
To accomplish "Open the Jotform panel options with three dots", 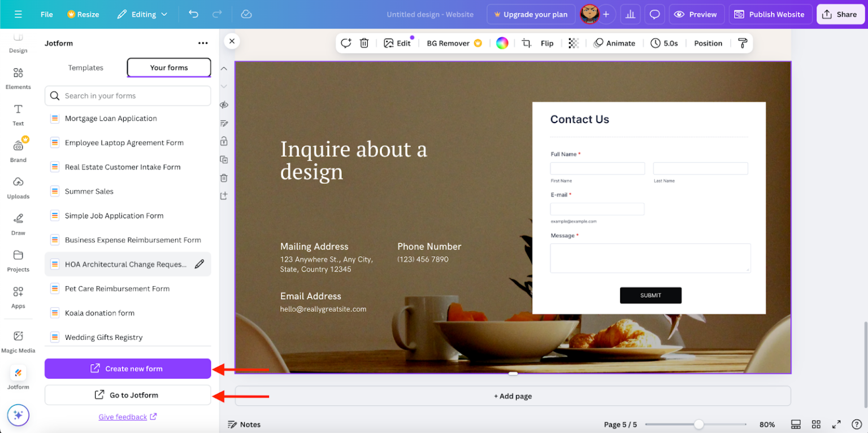I will (x=203, y=43).
